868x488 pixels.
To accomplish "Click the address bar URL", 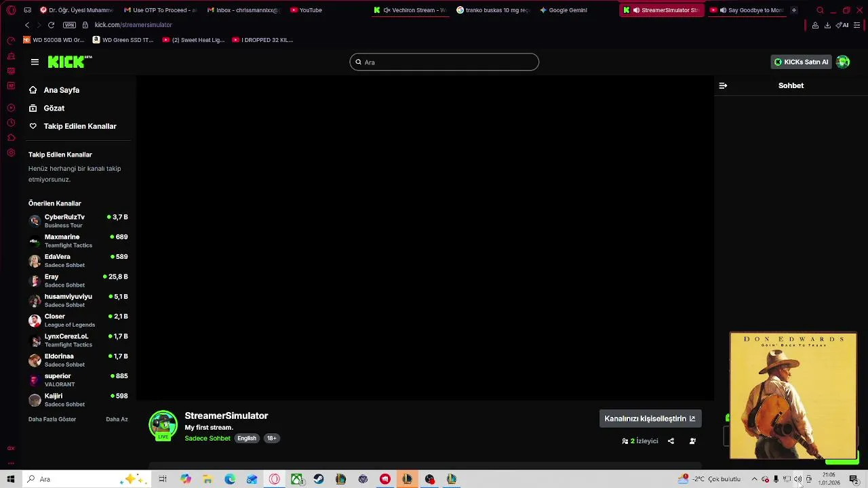I will point(134,25).
